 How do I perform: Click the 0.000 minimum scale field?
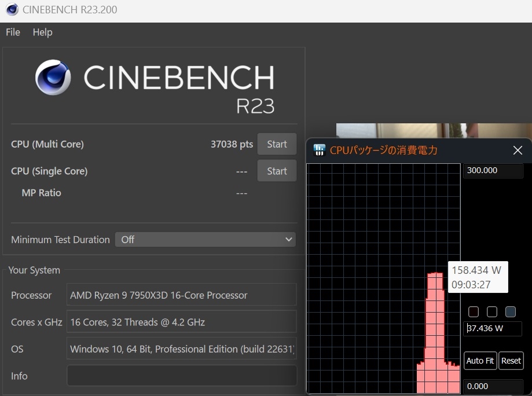[x=493, y=386]
